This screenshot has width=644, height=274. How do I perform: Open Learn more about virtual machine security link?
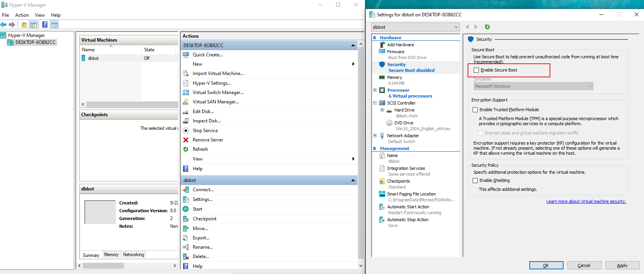[x=586, y=201]
